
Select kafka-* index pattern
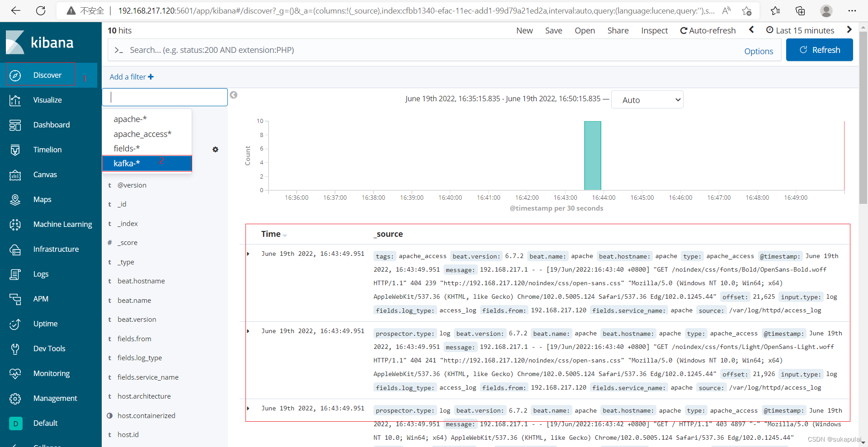(x=147, y=163)
